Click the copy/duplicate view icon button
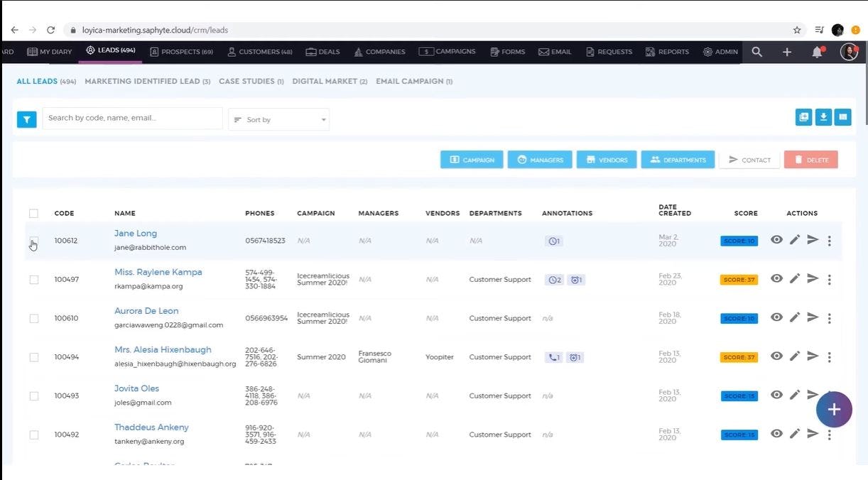 (x=804, y=117)
